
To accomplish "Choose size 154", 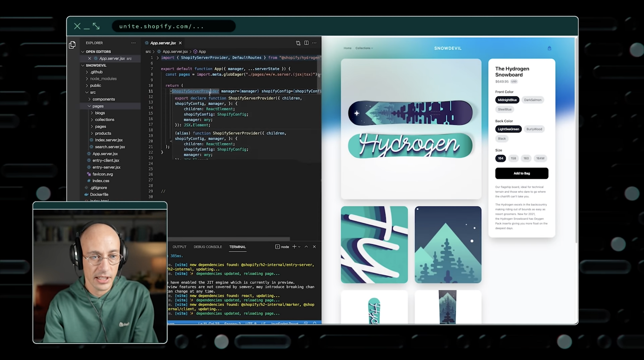I will click(500, 158).
